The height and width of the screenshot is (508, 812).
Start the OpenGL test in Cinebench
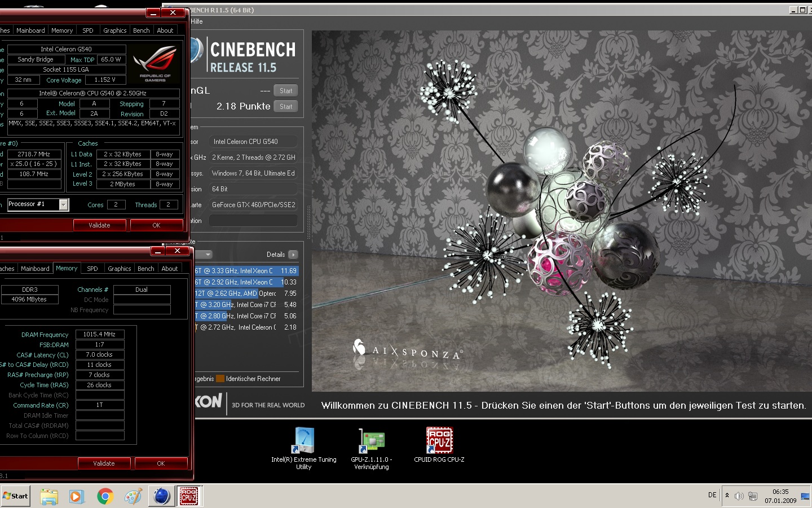pyautogui.click(x=286, y=91)
